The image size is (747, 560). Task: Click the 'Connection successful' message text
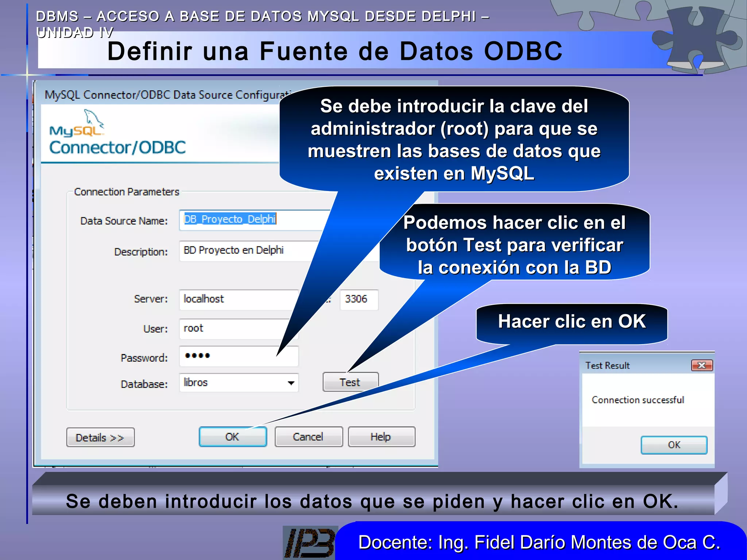pyautogui.click(x=638, y=400)
